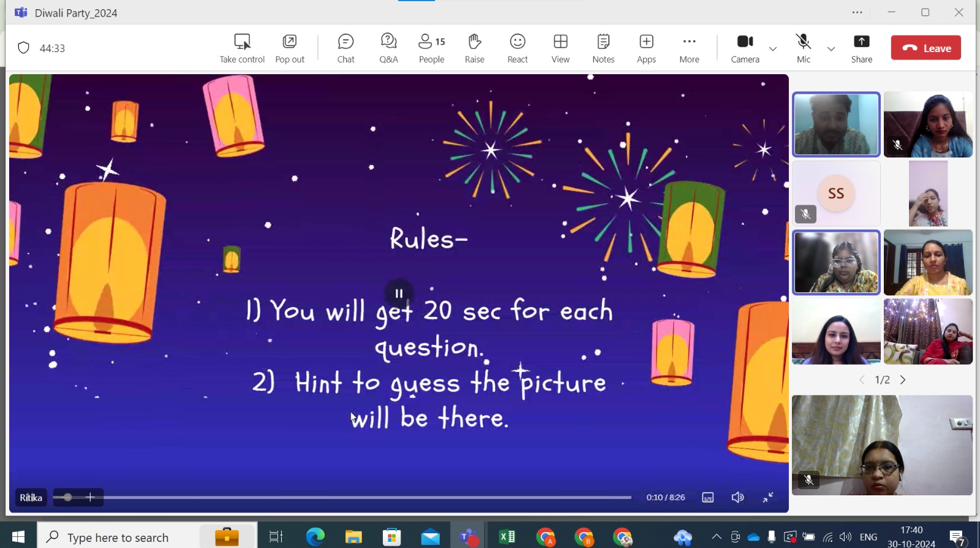Select the SS participant tile

pos(836,194)
